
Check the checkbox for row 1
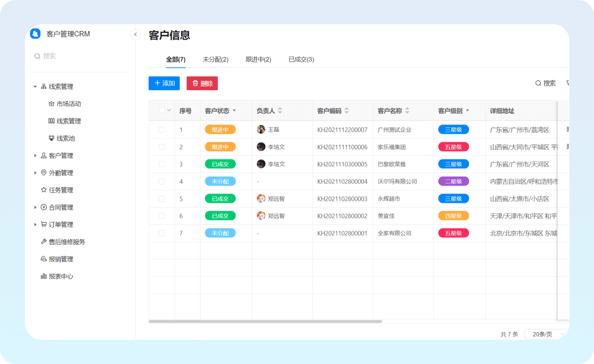162,130
